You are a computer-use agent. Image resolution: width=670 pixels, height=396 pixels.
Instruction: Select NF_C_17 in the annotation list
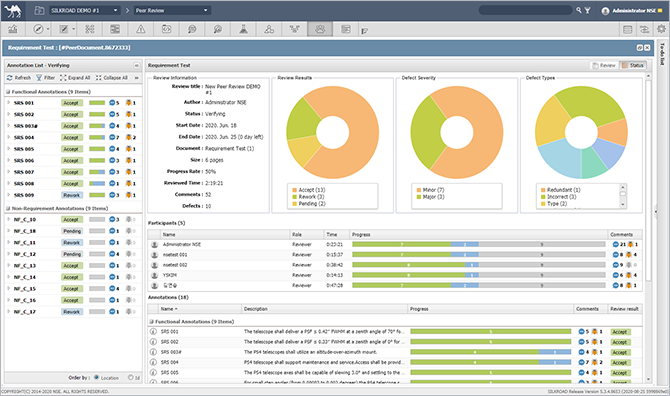73,312
